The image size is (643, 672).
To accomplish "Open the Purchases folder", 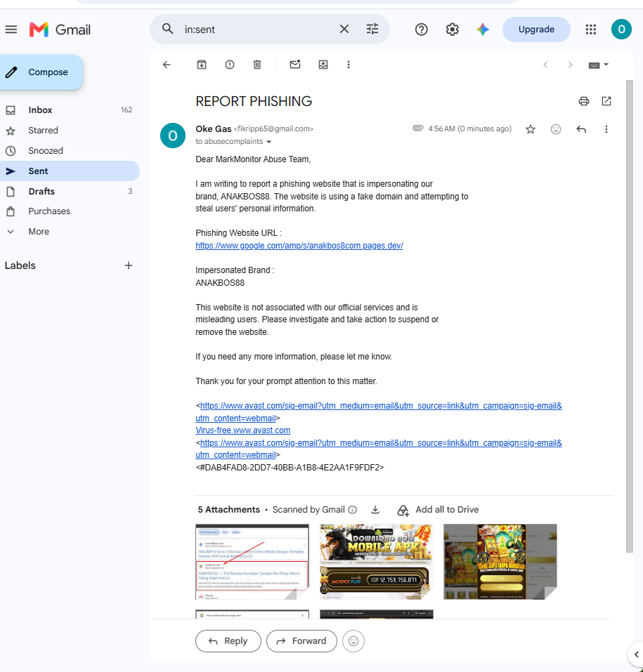I will click(x=70, y=211).
